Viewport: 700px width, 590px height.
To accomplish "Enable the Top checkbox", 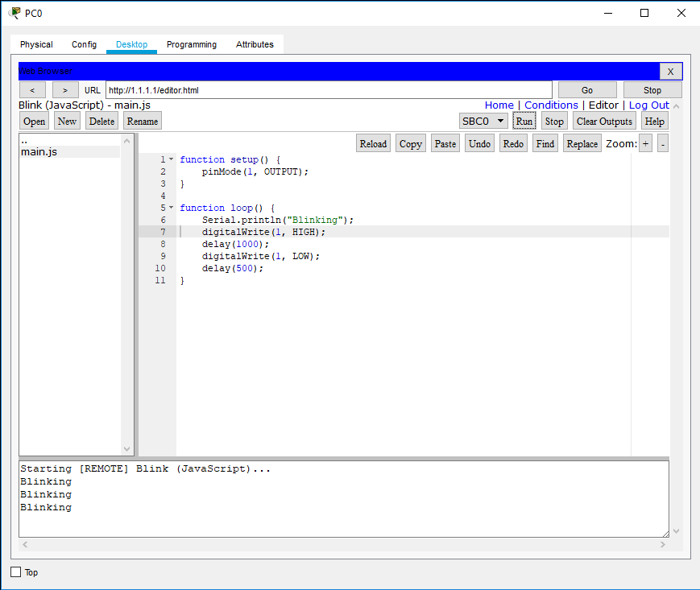I will [14, 571].
